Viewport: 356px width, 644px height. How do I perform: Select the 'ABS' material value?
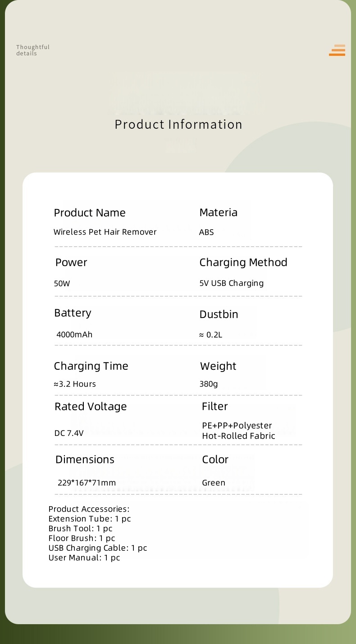pos(206,232)
